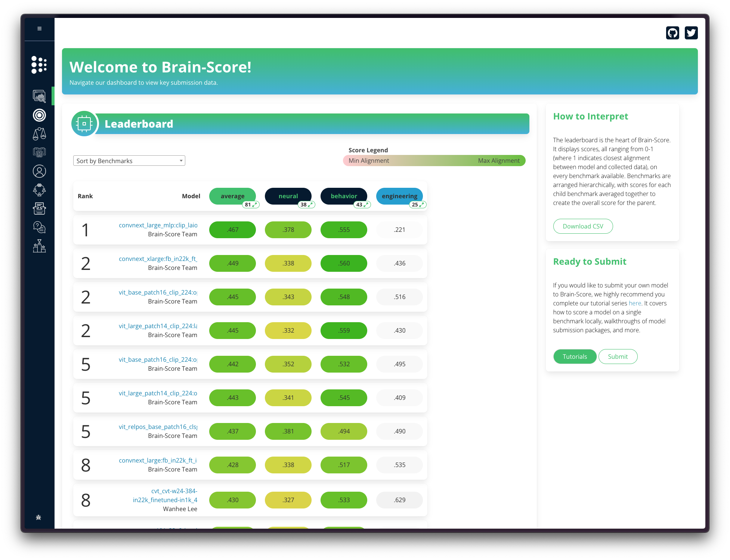Image resolution: width=730 pixels, height=560 pixels.
Task: Click the target bullseye sidebar icon
Action: tap(39, 115)
